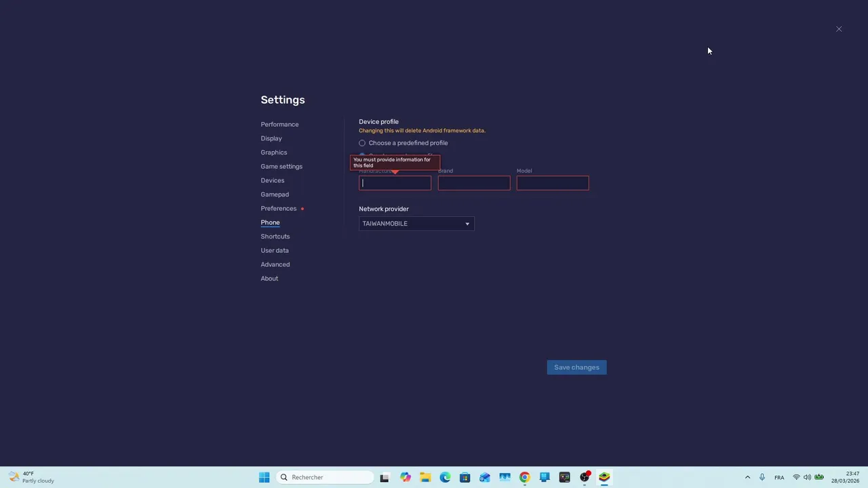Focus the Manufacturer input field

pos(395,183)
